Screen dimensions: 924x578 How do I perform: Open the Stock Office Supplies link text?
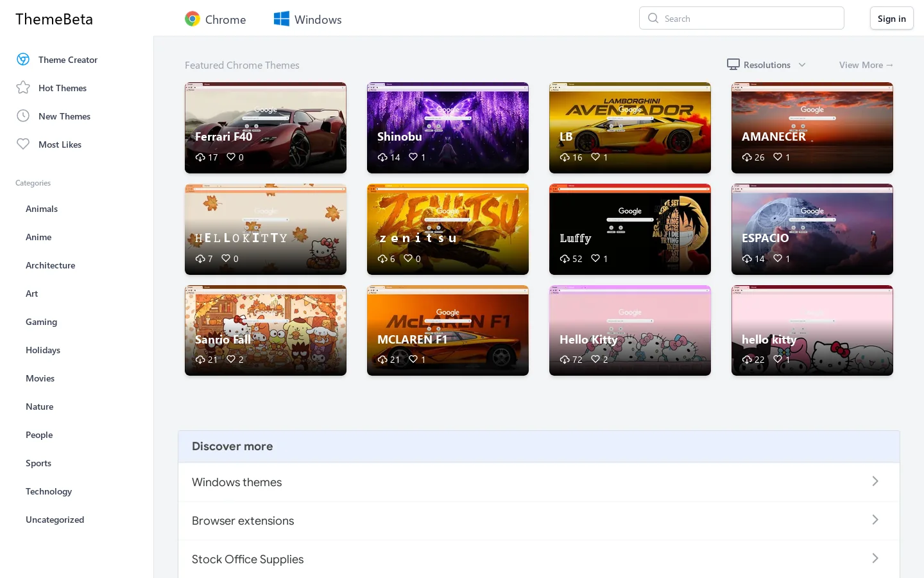point(248,559)
